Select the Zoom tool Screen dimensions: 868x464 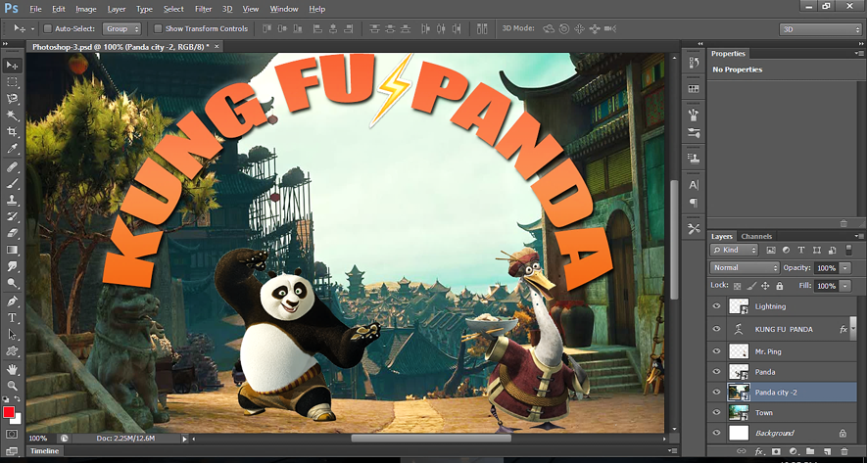12,386
